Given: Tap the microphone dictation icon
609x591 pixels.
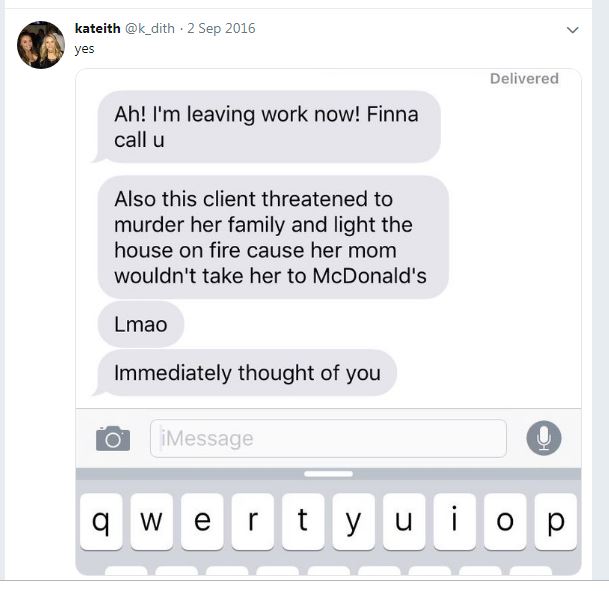Looking at the screenshot, I should coord(544,438).
